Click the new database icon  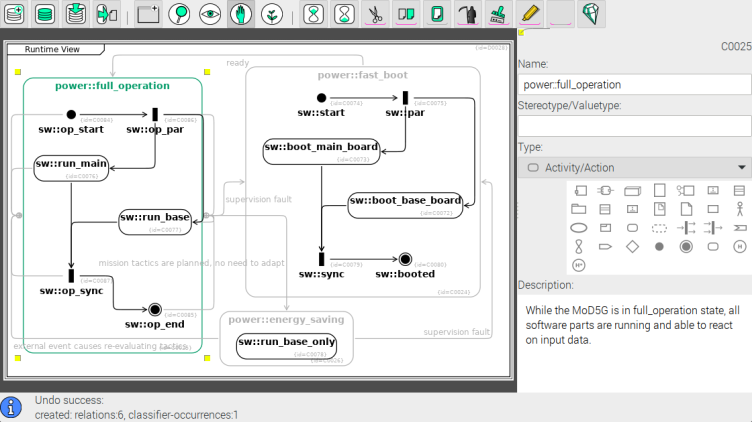click(x=14, y=14)
